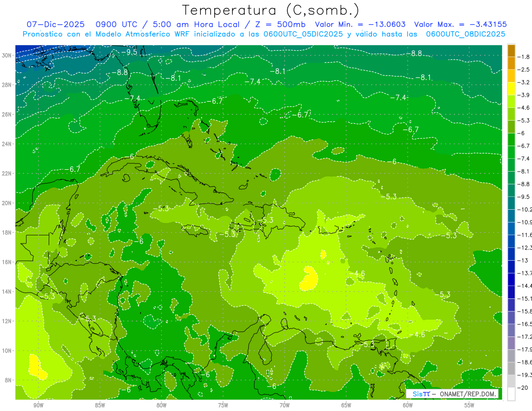532x411 pixels.
Task: Click the '-13' color scale value
Action: pyautogui.click(x=524, y=260)
